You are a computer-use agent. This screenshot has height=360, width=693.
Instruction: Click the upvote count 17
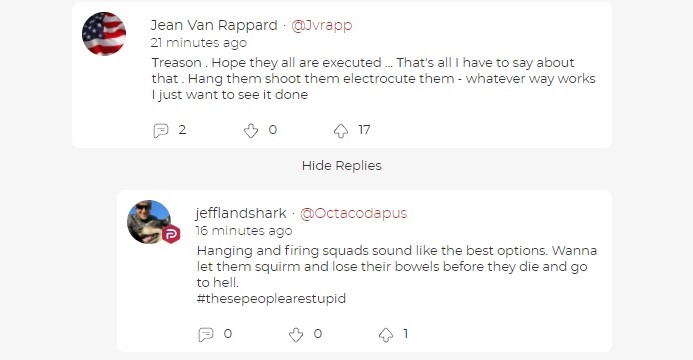(x=364, y=130)
